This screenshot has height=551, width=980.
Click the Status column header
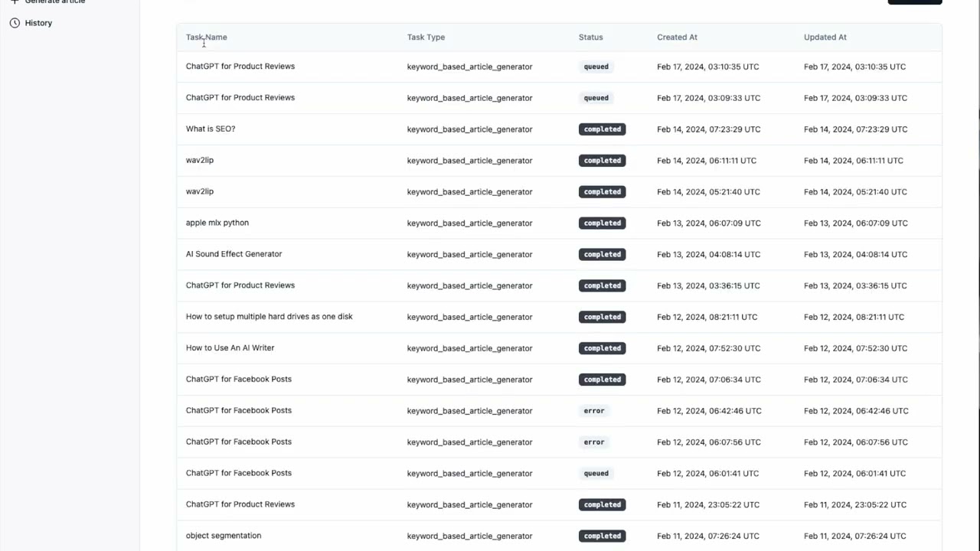590,37
